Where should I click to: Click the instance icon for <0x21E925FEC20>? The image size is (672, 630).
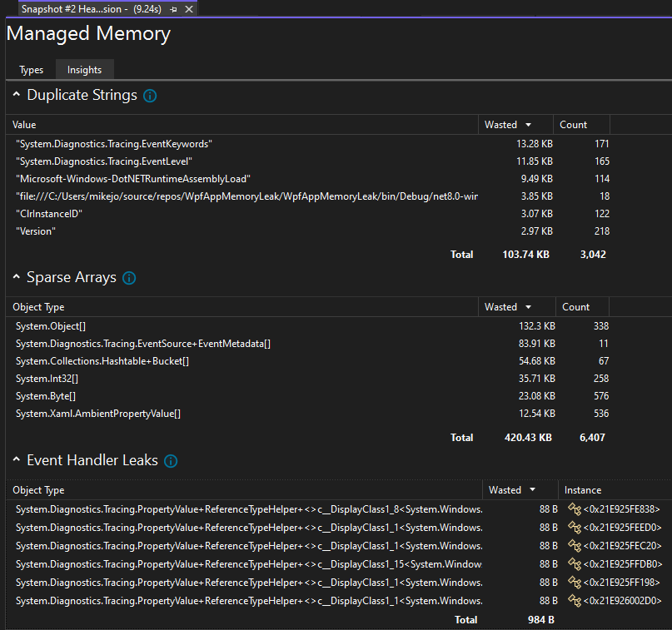(x=575, y=545)
